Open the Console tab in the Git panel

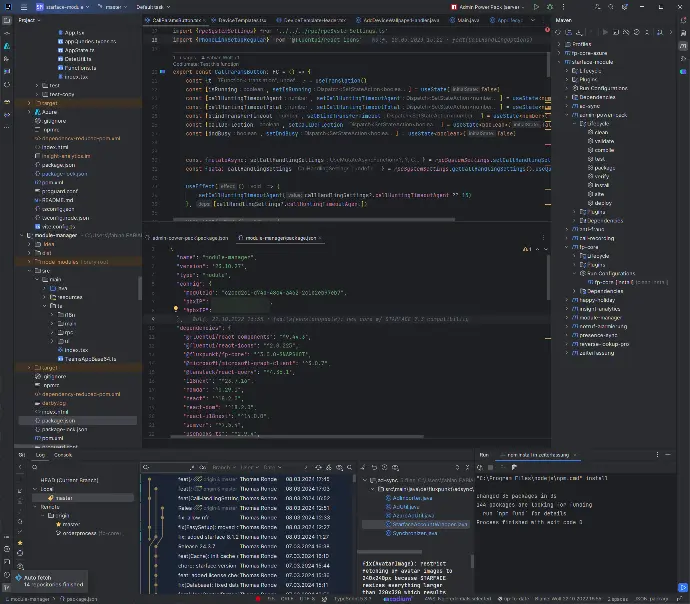pos(63,455)
